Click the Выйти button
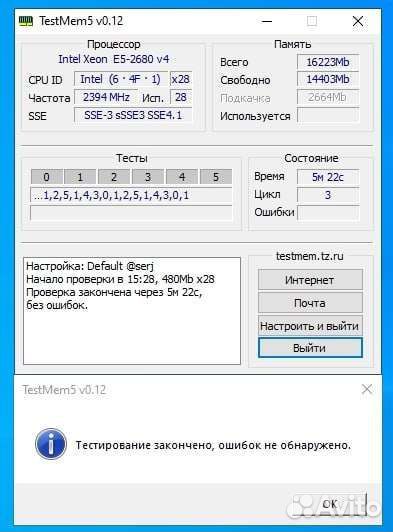Viewport: 393px width, 532px height. (x=310, y=348)
